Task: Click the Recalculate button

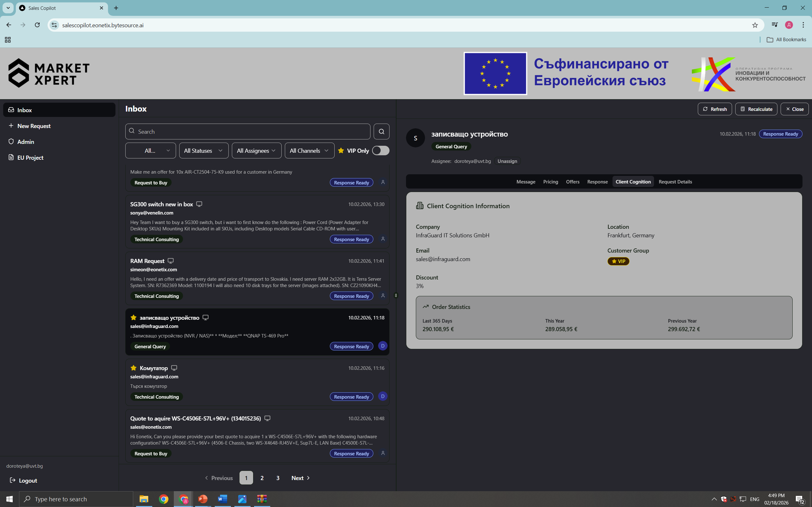Action: click(x=756, y=109)
